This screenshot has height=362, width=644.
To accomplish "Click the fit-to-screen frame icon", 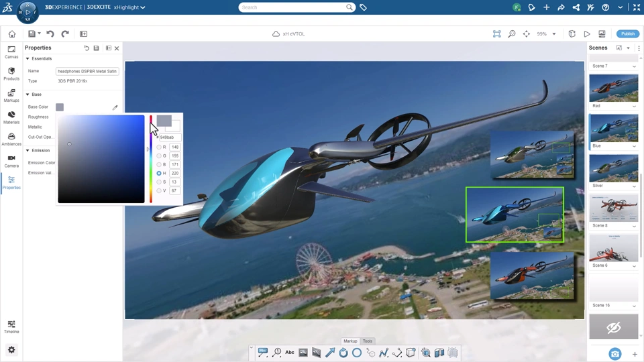I will pyautogui.click(x=497, y=34).
